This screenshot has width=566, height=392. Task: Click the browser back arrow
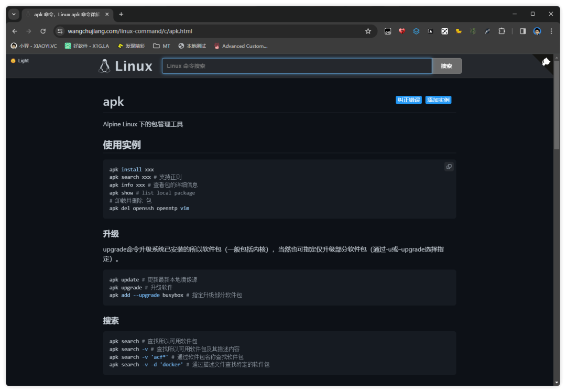[x=15, y=31]
